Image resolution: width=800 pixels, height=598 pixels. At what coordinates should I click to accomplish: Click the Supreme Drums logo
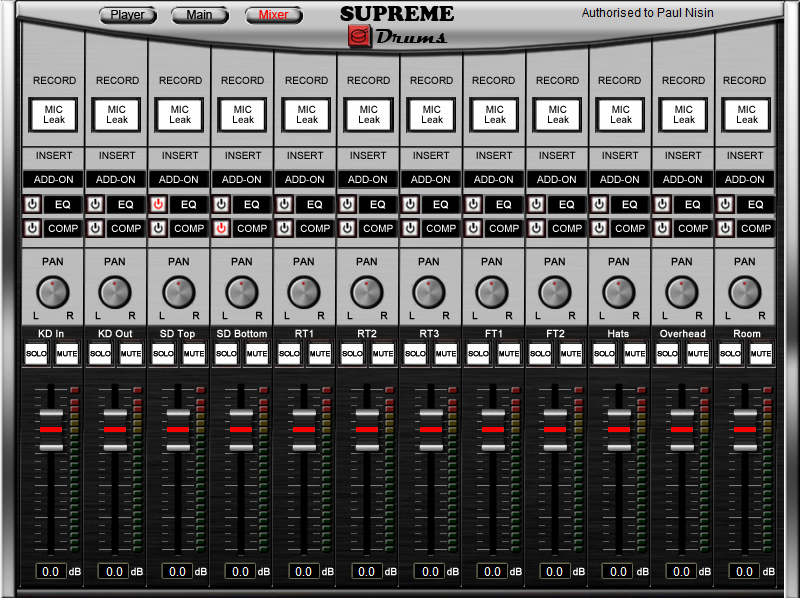[x=397, y=26]
